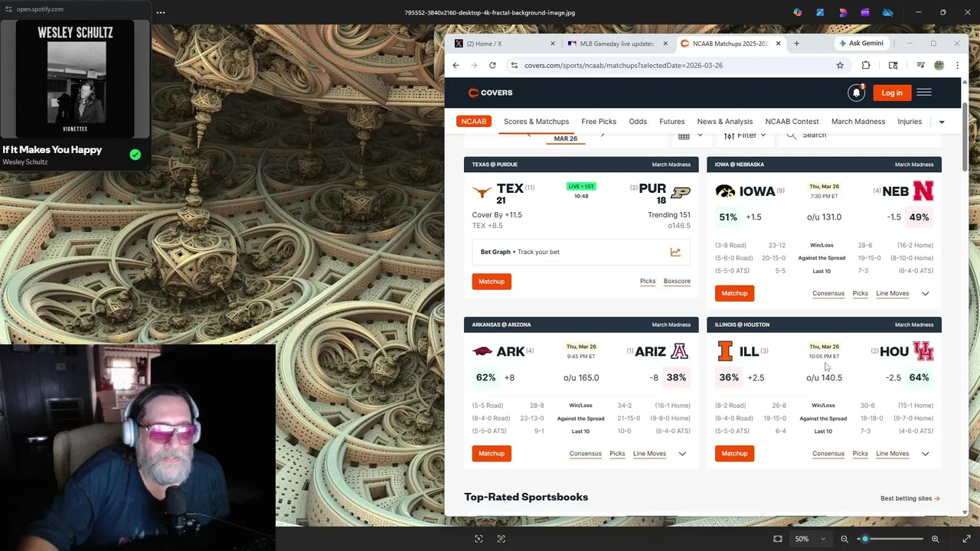The image size is (980, 551).
Task: Open a new Chrome tab
Action: pyautogui.click(x=796, y=44)
